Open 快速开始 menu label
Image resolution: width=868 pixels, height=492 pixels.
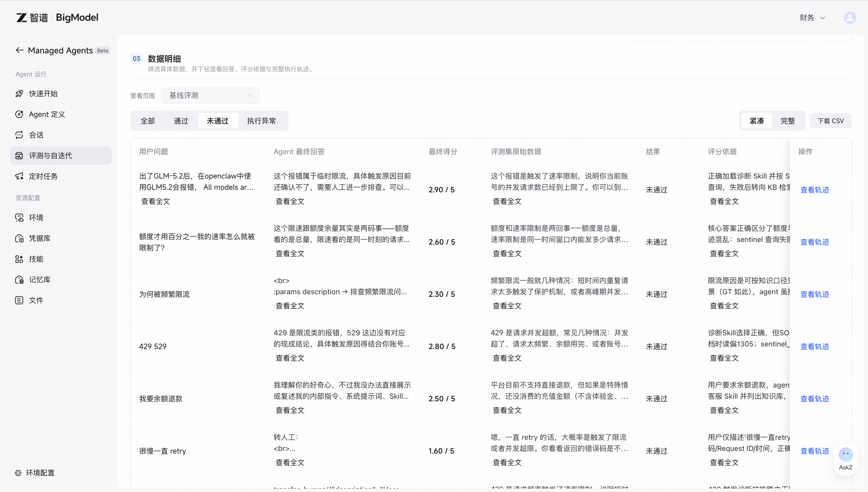(43, 94)
